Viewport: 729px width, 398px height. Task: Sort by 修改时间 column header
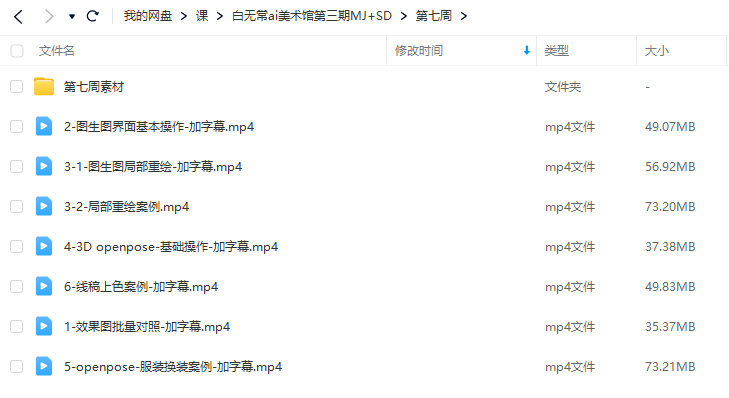[x=418, y=51]
